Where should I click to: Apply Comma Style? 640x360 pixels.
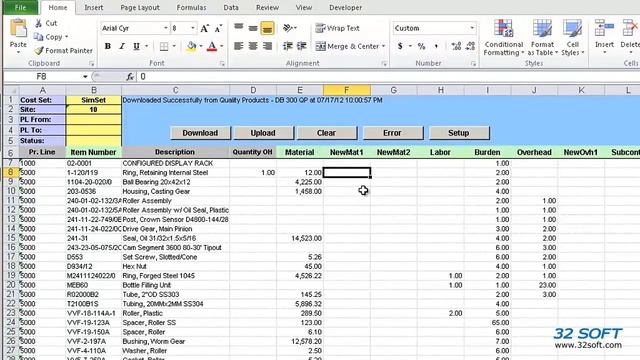point(436,46)
